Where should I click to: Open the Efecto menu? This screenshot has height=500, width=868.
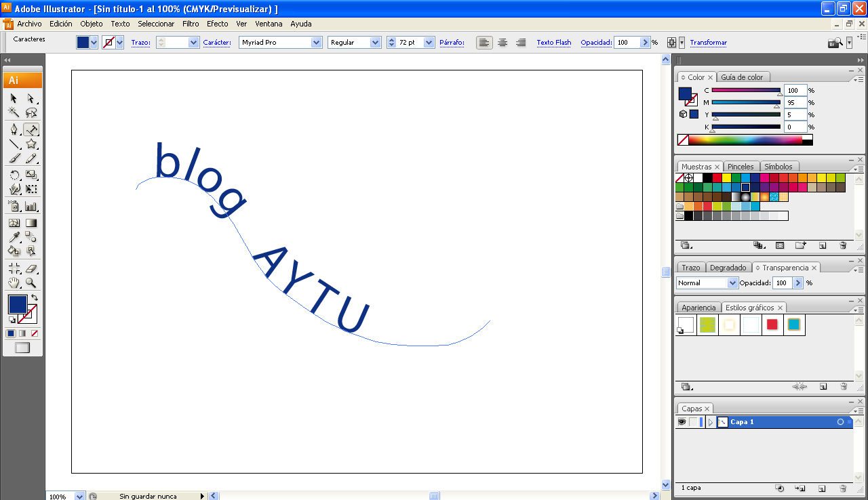pyautogui.click(x=218, y=24)
